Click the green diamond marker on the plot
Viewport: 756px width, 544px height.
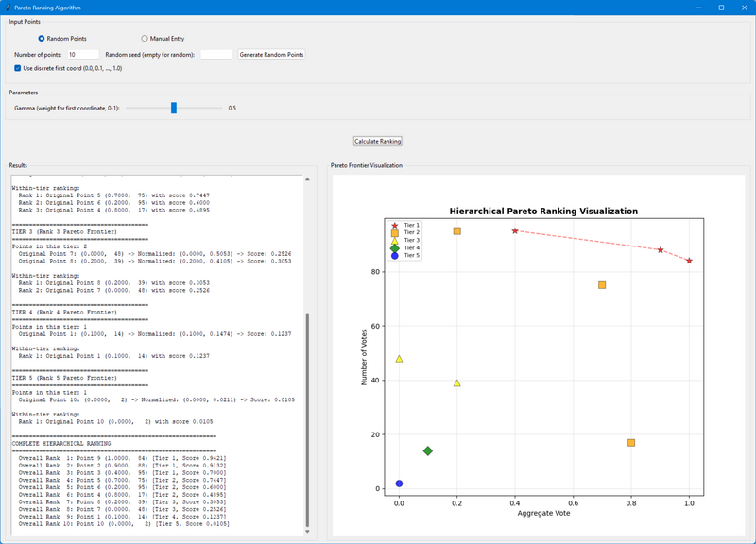[428, 451]
